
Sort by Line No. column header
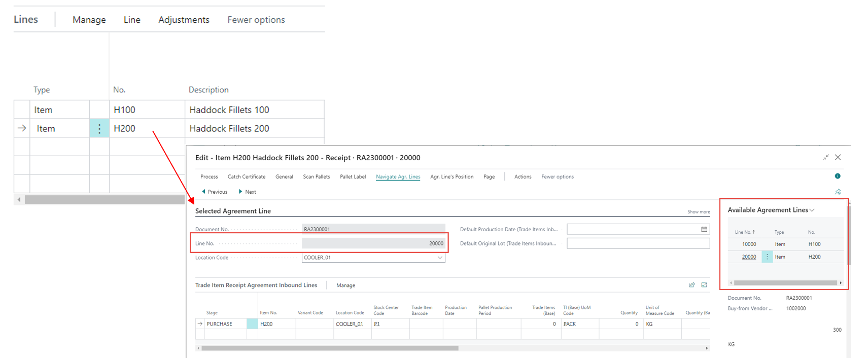(744, 232)
